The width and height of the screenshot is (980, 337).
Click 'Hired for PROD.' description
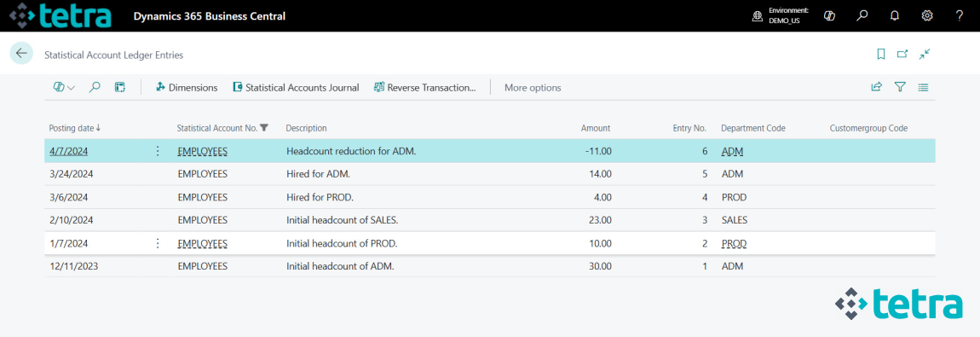click(x=320, y=197)
